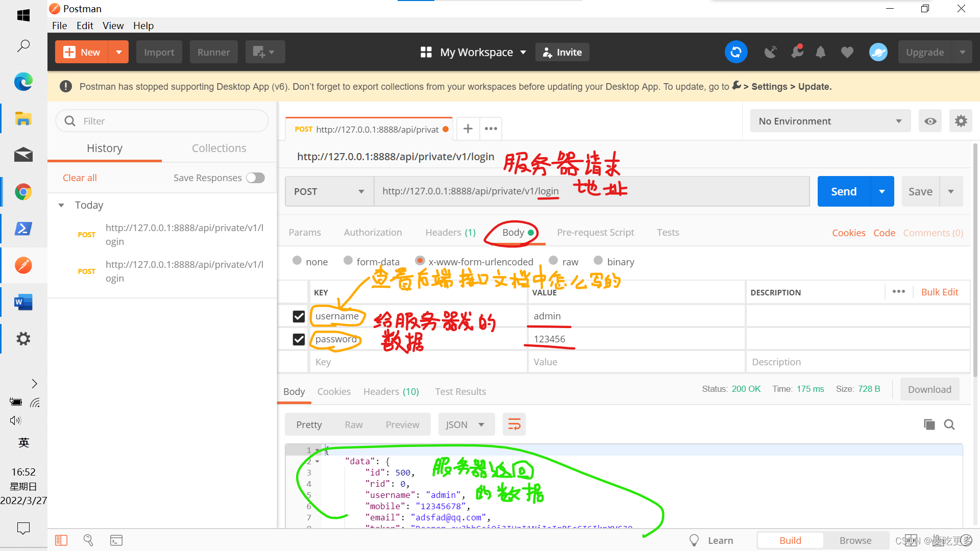
Task: Uncheck the username parameter checkbox
Action: point(299,316)
